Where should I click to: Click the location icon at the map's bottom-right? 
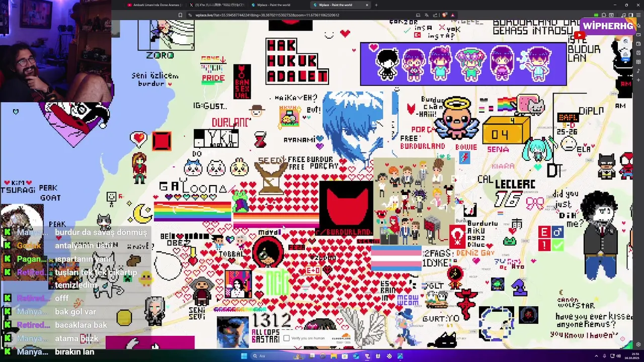[x=622, y=339]
